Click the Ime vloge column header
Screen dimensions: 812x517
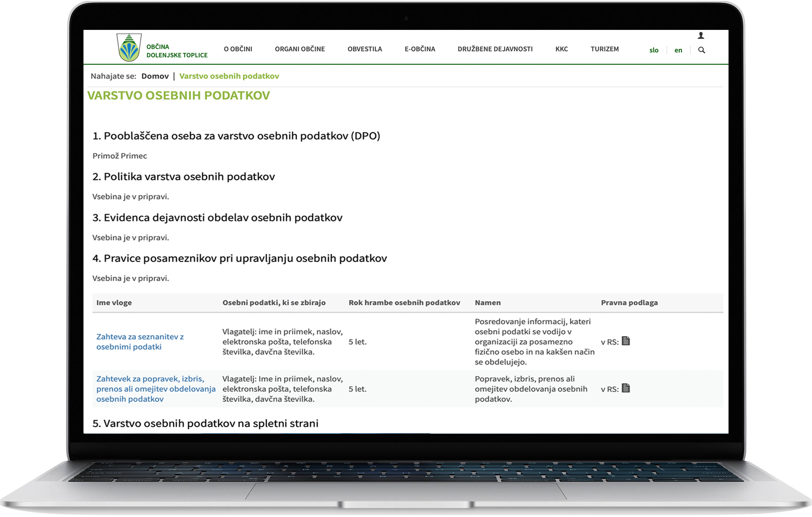click(x=114, y=303)
